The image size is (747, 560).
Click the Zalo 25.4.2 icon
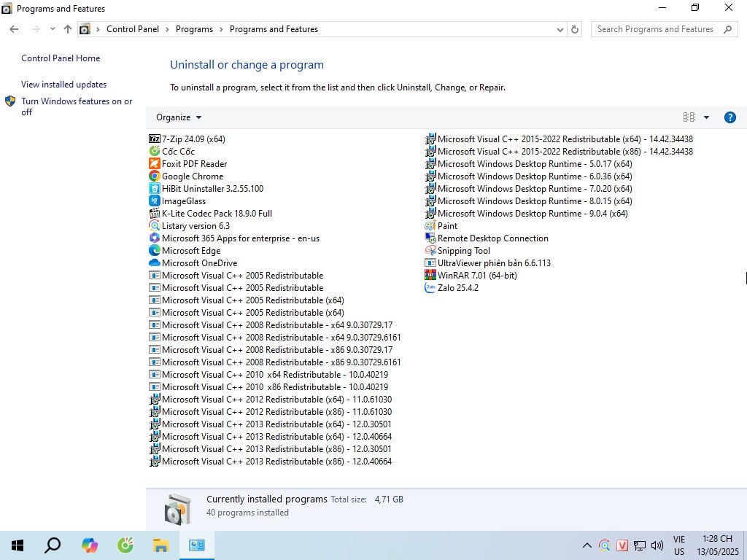[x=430, y=287]
